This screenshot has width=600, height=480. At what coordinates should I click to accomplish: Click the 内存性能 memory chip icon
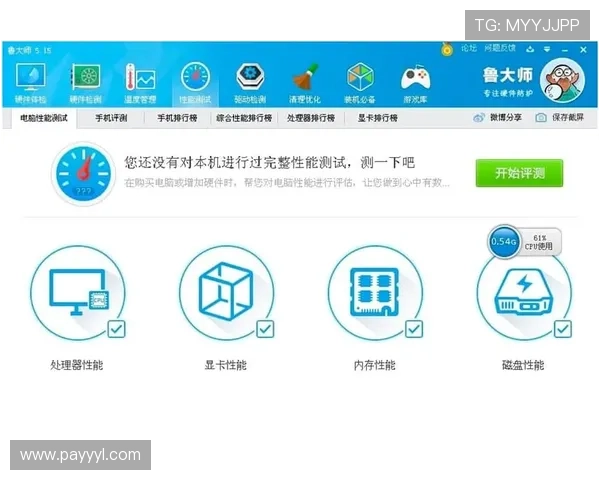coord(375,293)
